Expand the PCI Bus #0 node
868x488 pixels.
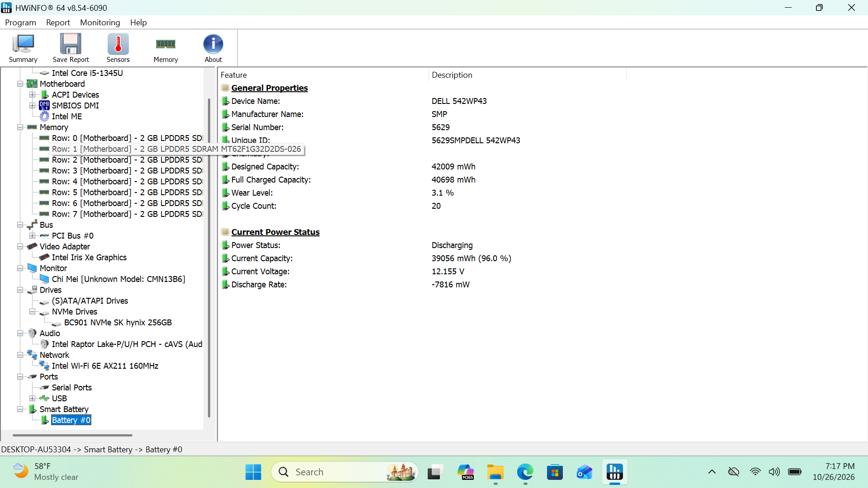pos(32,236)
